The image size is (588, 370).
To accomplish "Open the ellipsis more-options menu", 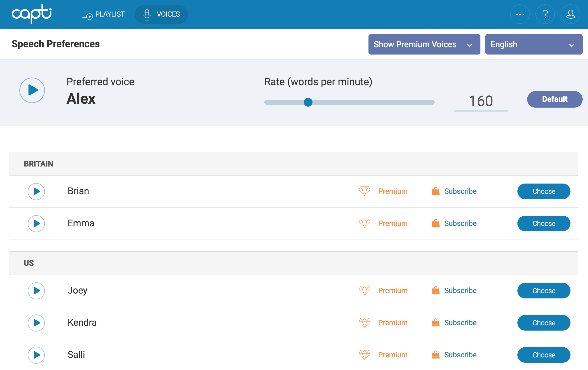I will (520, 14).
